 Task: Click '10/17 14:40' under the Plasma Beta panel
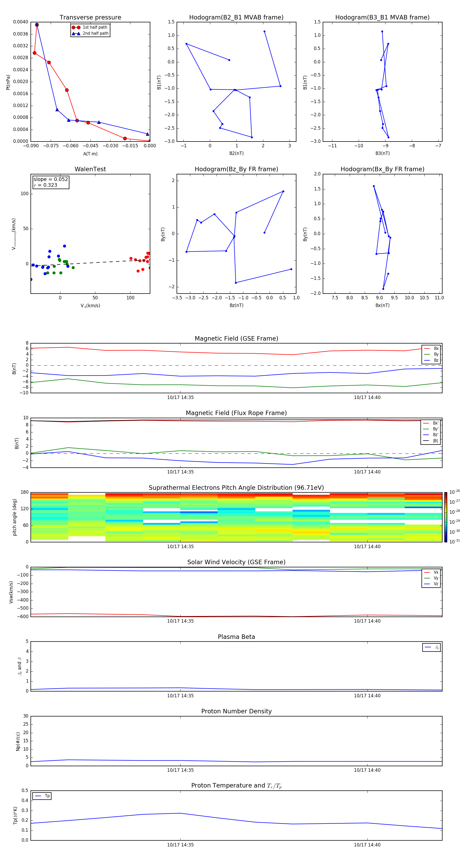367,696
